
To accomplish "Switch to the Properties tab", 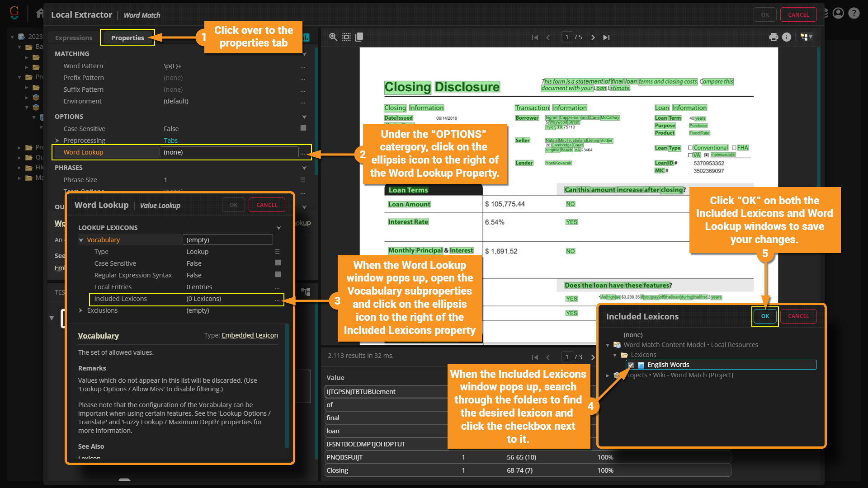I will coord(127,38).
